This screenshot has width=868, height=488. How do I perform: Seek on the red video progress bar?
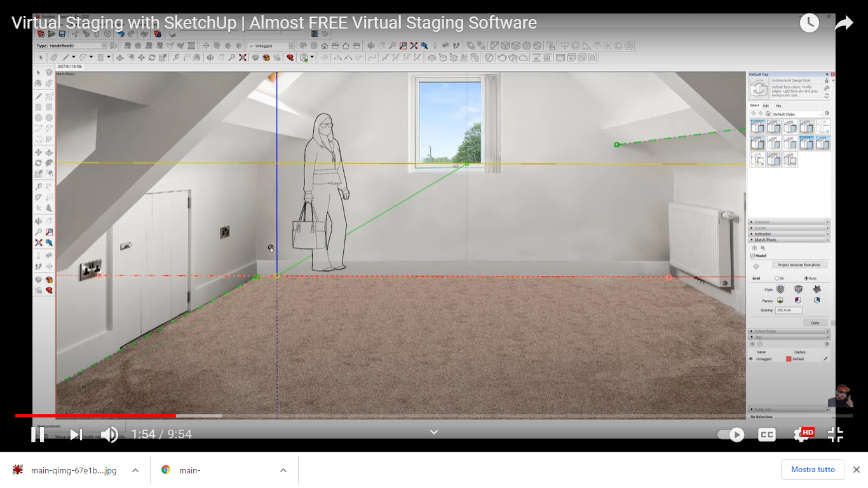[95, 416]
